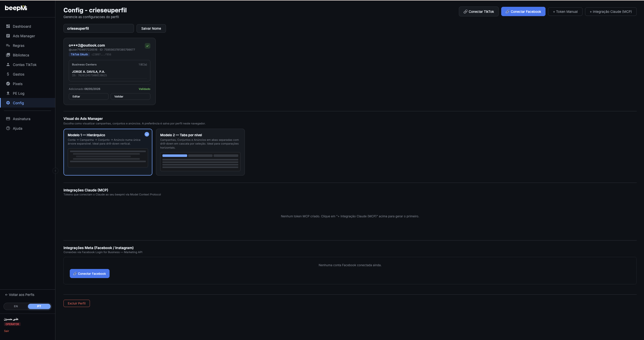Click Nenhuma conta Facebook conectada ainda message

pos(350,265)
